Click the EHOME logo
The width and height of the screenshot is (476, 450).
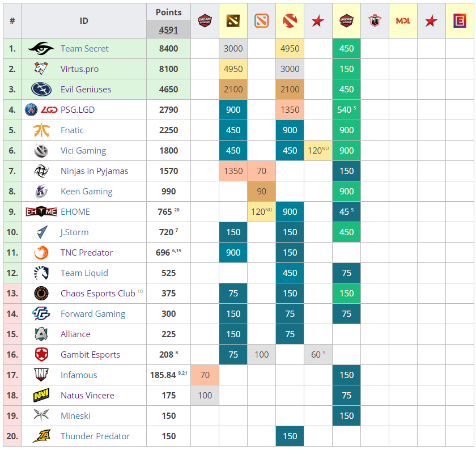(41, 211)
